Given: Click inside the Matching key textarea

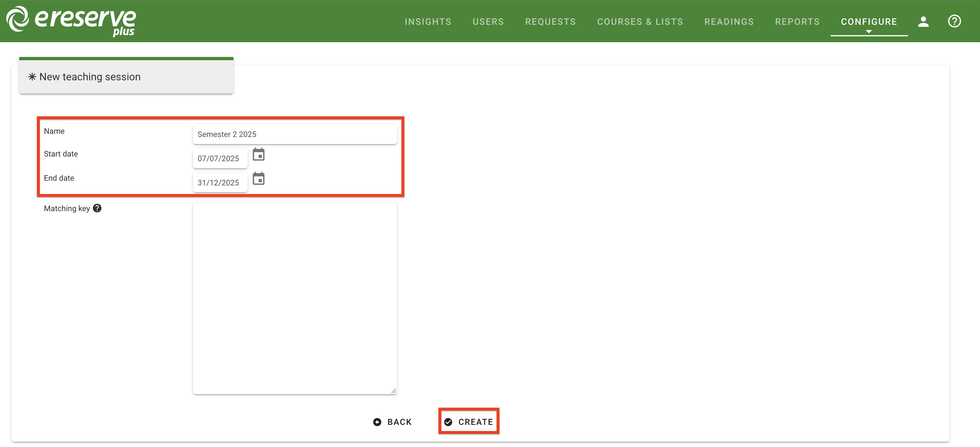Looking at the screenshot, I should 295,298.
